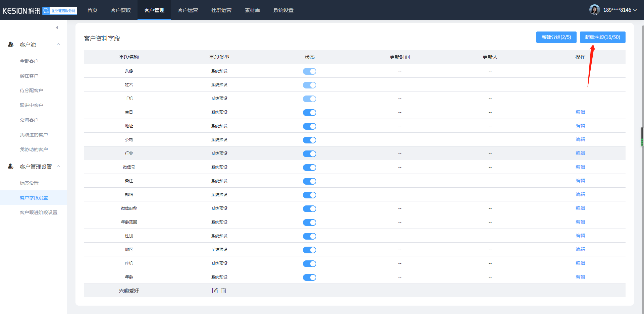Collapse the 客户管理设置 section chevron

pyautogui.click(x=58, y=166)
